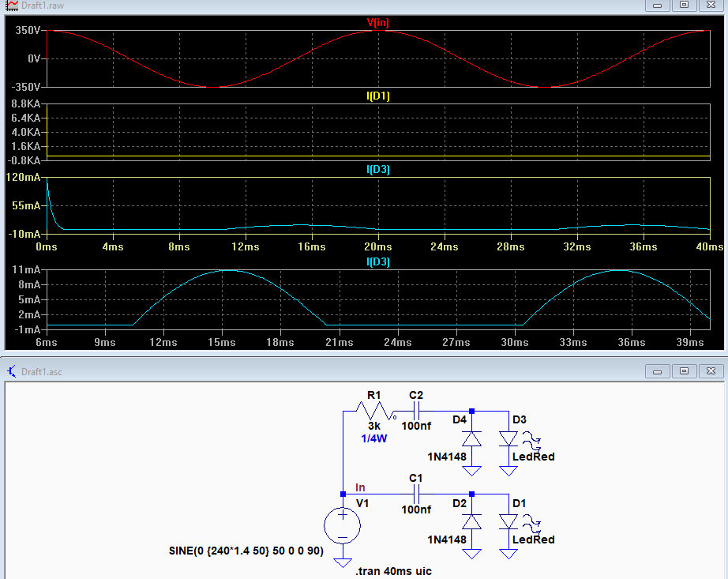This screenshot has width=728, height=579.
Task: Click ground symbol under diode D2
Action: tap(471, 554)
